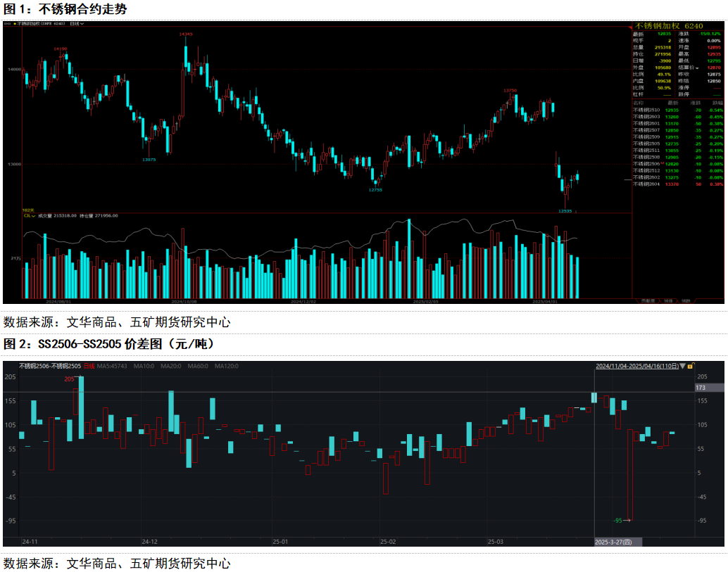Toggle the MA120 moving average indicator

pyautogui.click(x=226, y=366)
